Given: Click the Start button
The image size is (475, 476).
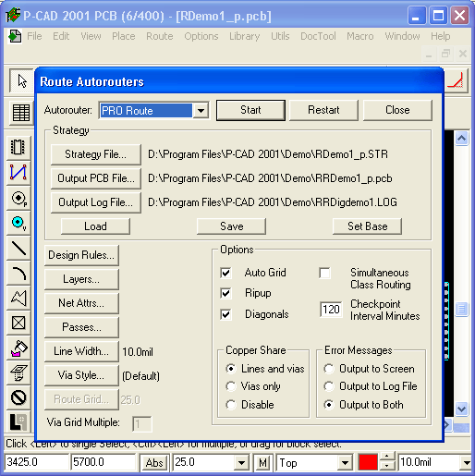Looking at the screenshot, I should tap(250, 110).
